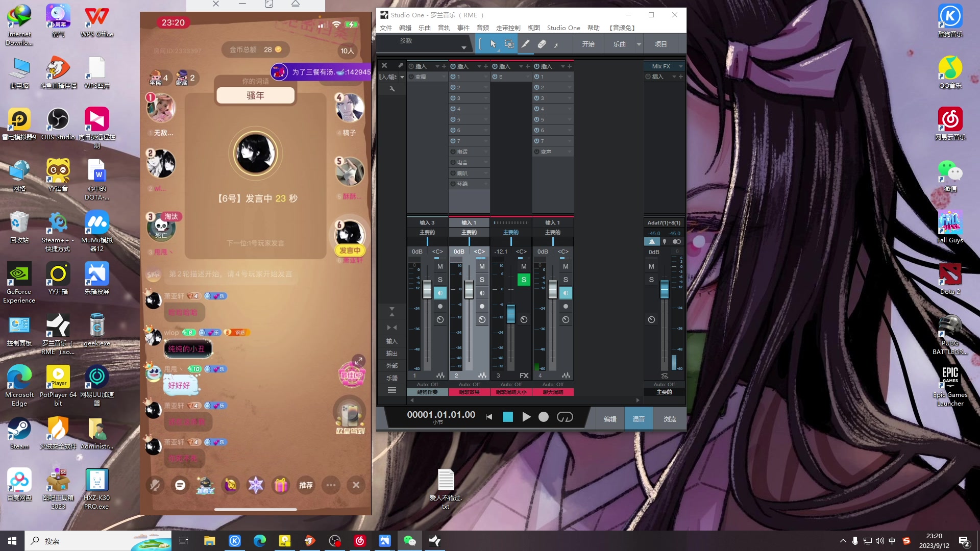980x551 pixels.
Task: Toggle loop mode in Studio One transport
Action: [565, 417]
